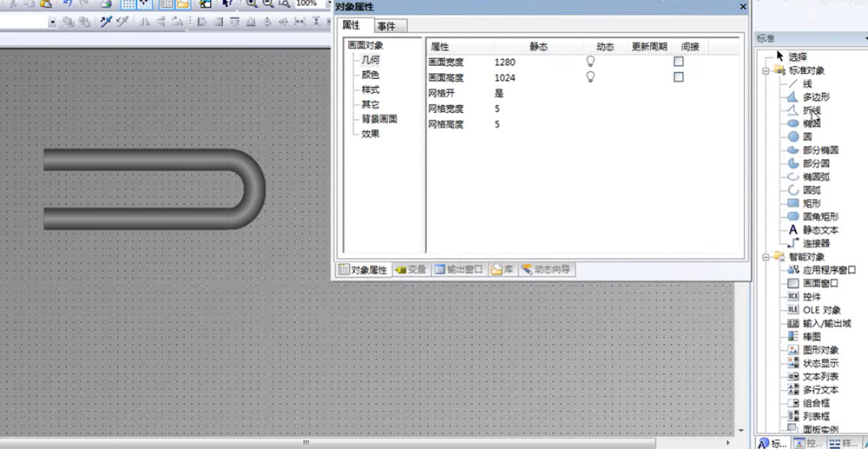This screenshot has width=868, height=449.
Task: Collapse the 智能对象 tree node
Action: (x=766, y=257)
